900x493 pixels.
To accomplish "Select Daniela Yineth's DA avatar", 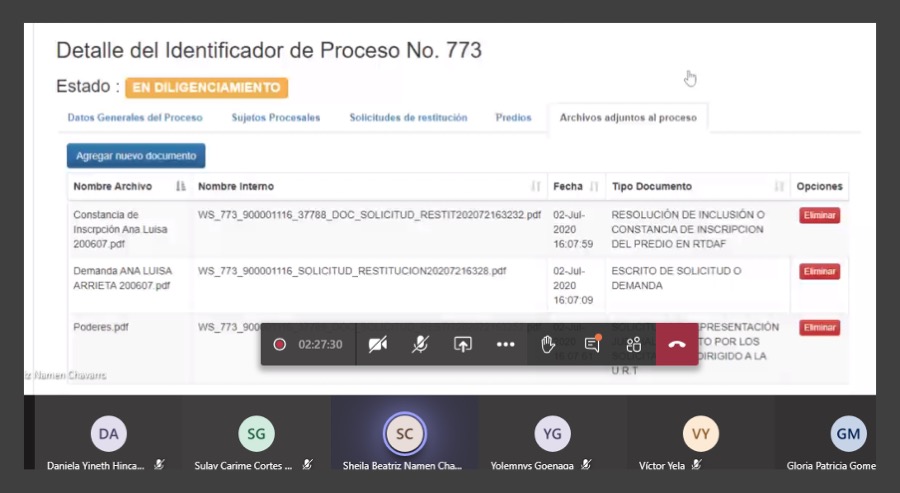I will click(x=109, y=434).
